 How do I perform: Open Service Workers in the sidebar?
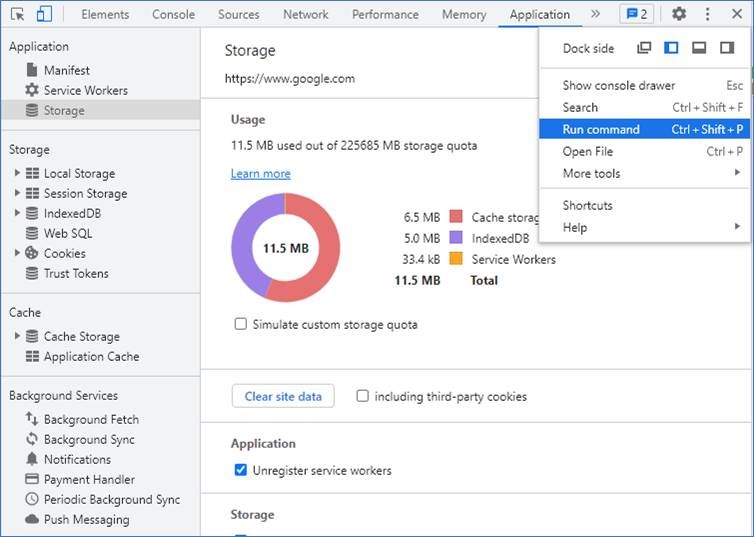pos(85,90)
